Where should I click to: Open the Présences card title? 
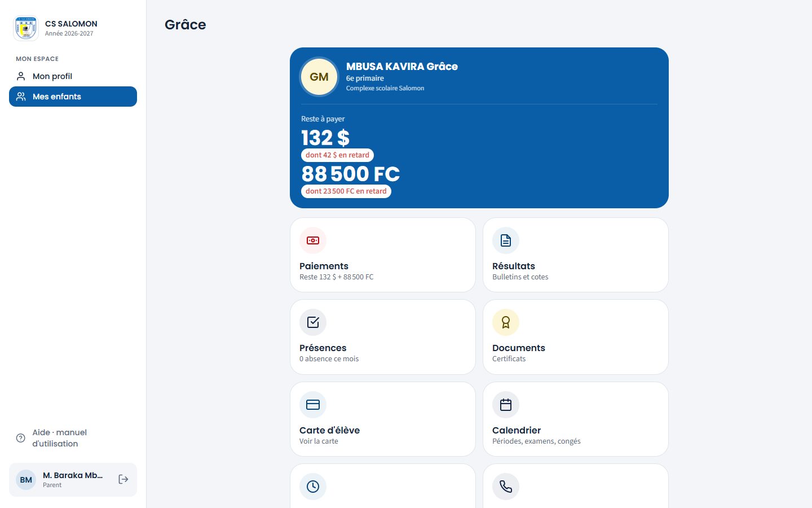pyautogui.click(x=323, y=348)
